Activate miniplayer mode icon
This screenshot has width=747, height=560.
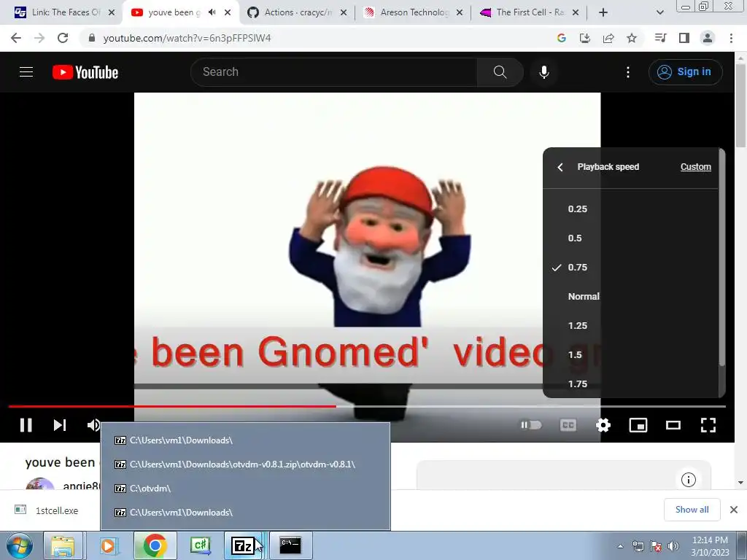638,425
